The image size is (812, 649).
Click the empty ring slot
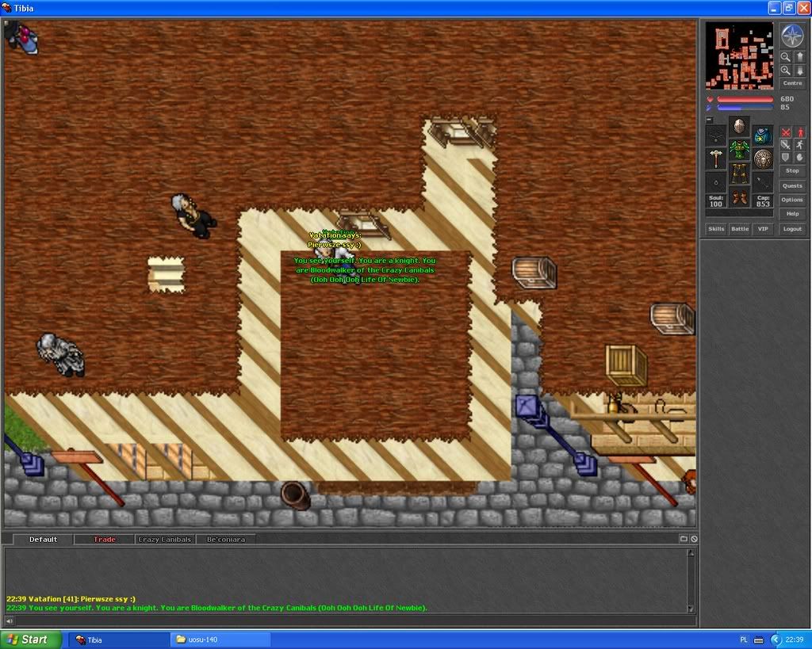coord(716,182)
